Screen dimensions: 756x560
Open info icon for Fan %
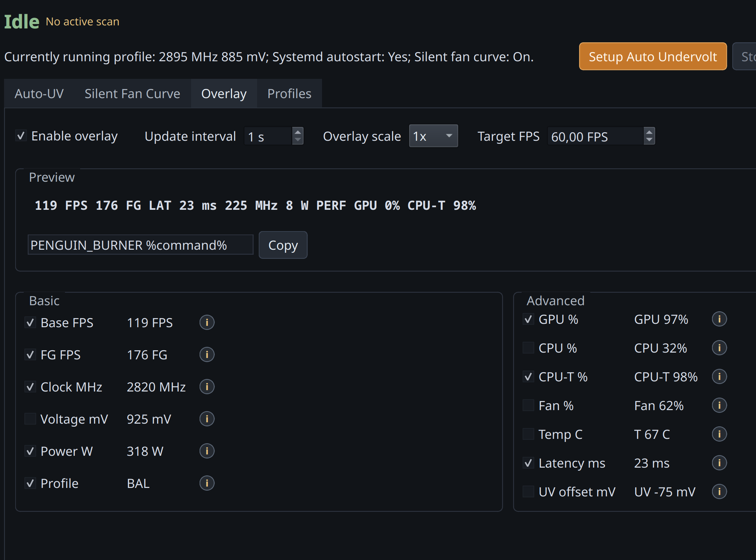point(719,405)
